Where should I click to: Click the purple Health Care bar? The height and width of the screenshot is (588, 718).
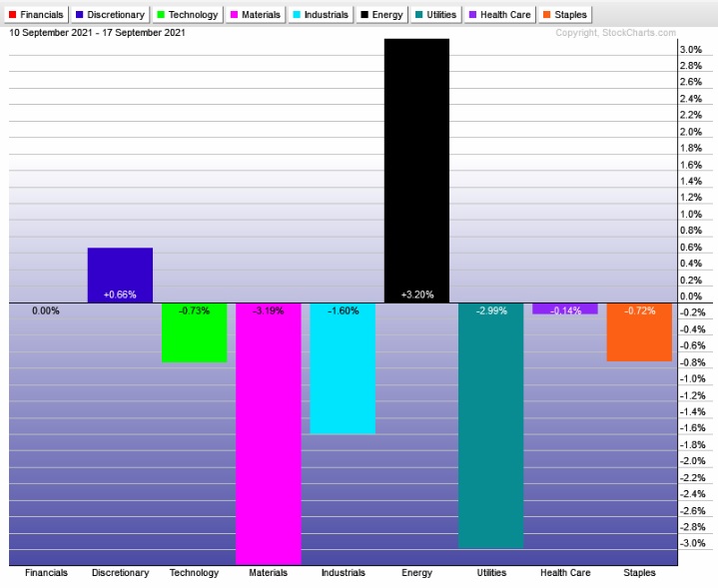tap(565, 308)
